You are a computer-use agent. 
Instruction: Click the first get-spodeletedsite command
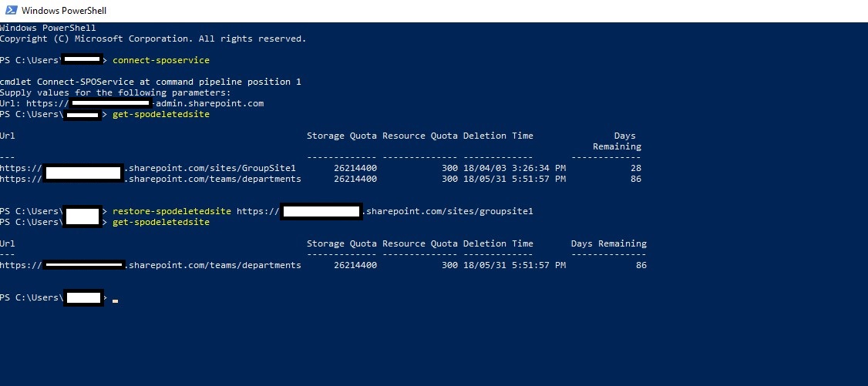click(161, 114)
